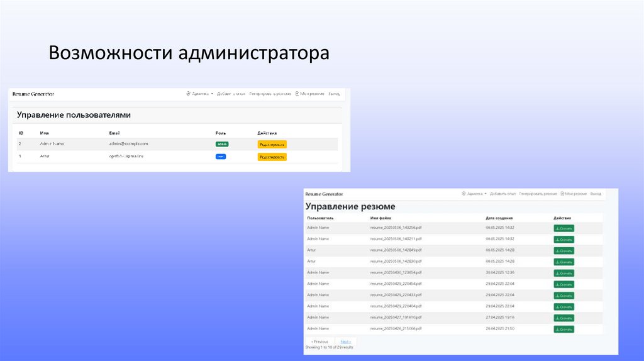Click the ID column header
Screen dimensions: 644x361
[21, 133]
